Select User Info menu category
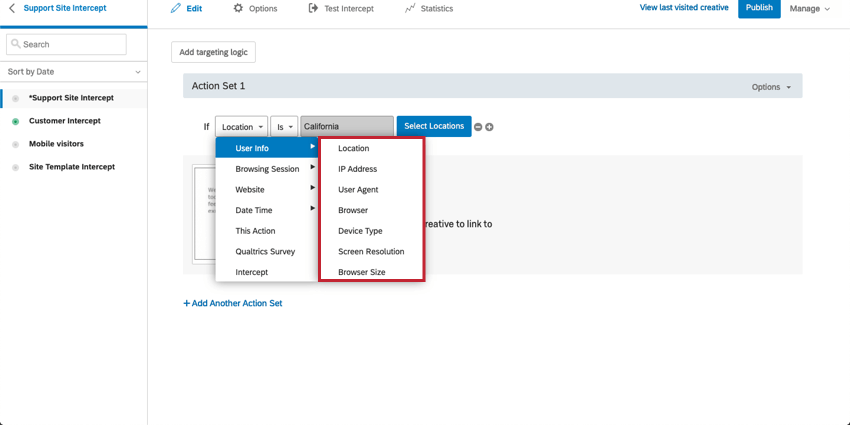Image resolution: width=850 pixels, height=425 pixels. (266, 148)
